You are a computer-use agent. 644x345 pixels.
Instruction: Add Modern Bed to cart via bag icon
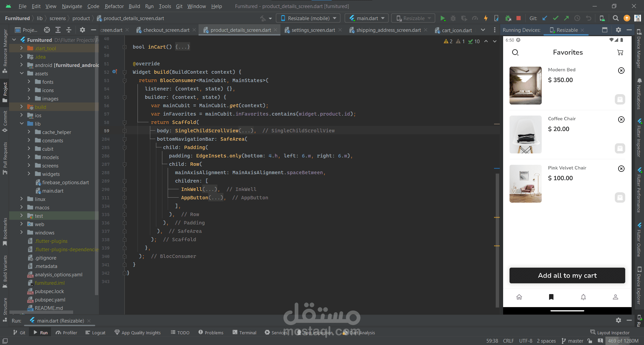pyautogui.click(x=620, y=99)
